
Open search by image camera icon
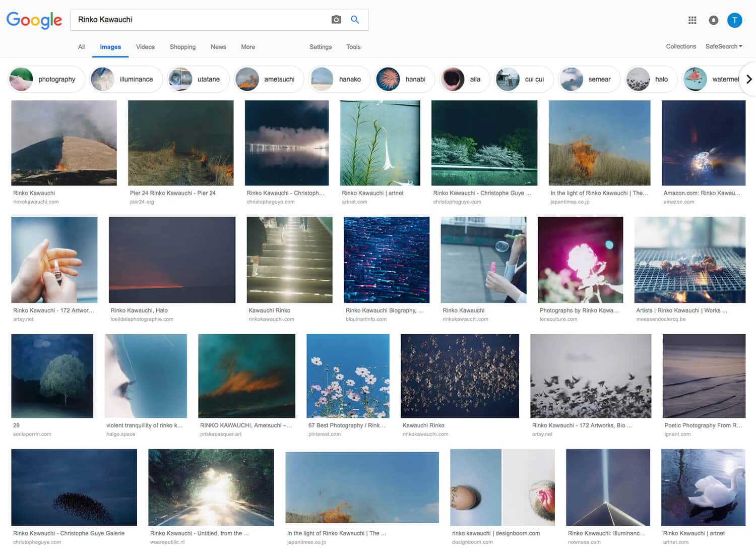(x=336, y=20)
